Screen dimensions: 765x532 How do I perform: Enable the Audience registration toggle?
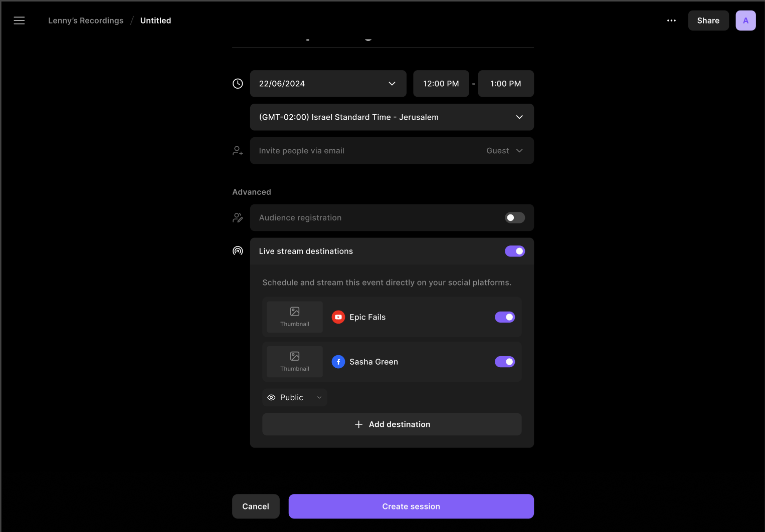tap(514, 218)
